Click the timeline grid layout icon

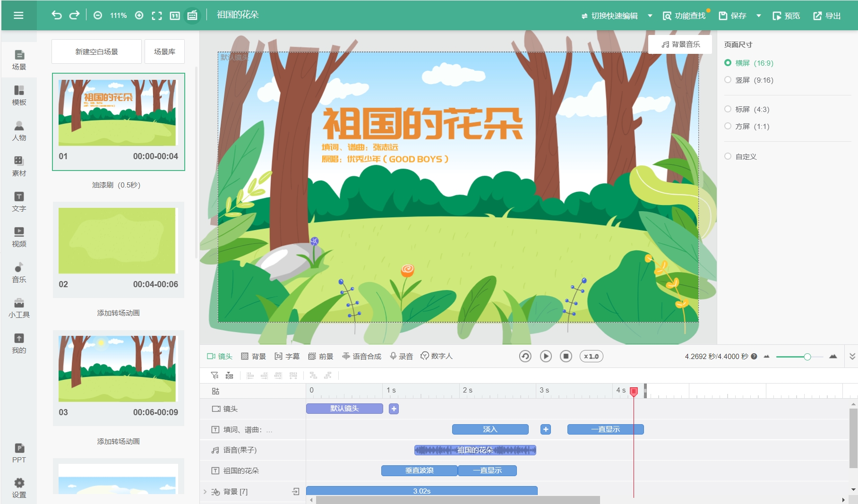215,391
